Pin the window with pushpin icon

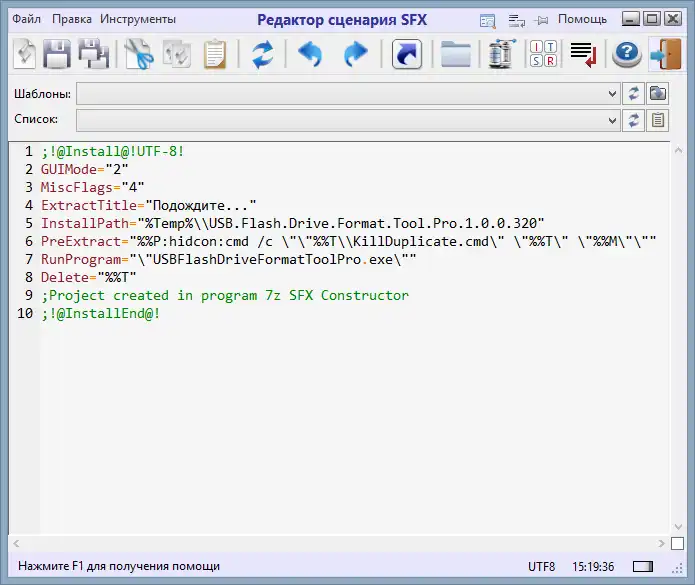click(x=542, y=20)
